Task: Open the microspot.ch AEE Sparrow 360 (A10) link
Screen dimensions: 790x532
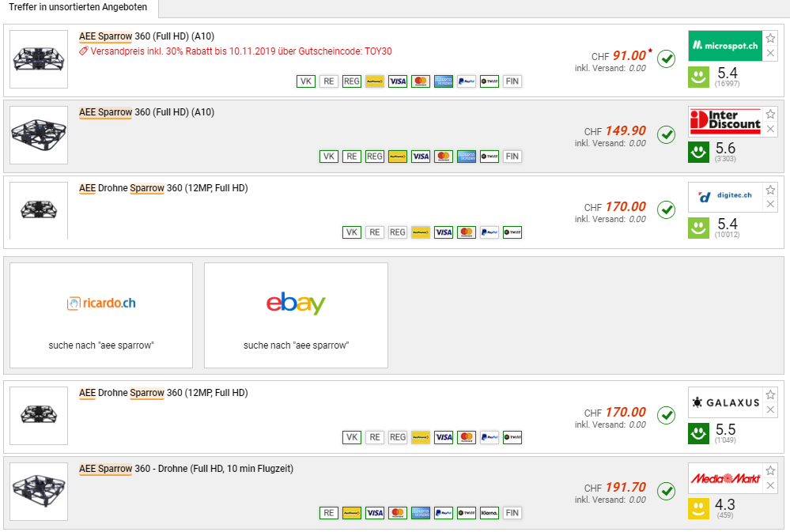Action: [x=146, y=36]
